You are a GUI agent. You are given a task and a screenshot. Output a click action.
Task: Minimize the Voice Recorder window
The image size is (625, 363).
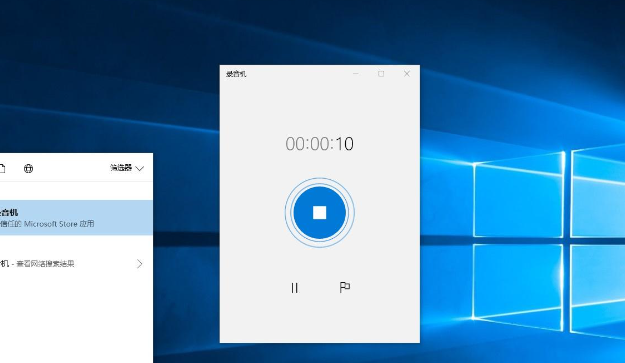point(356,74)
